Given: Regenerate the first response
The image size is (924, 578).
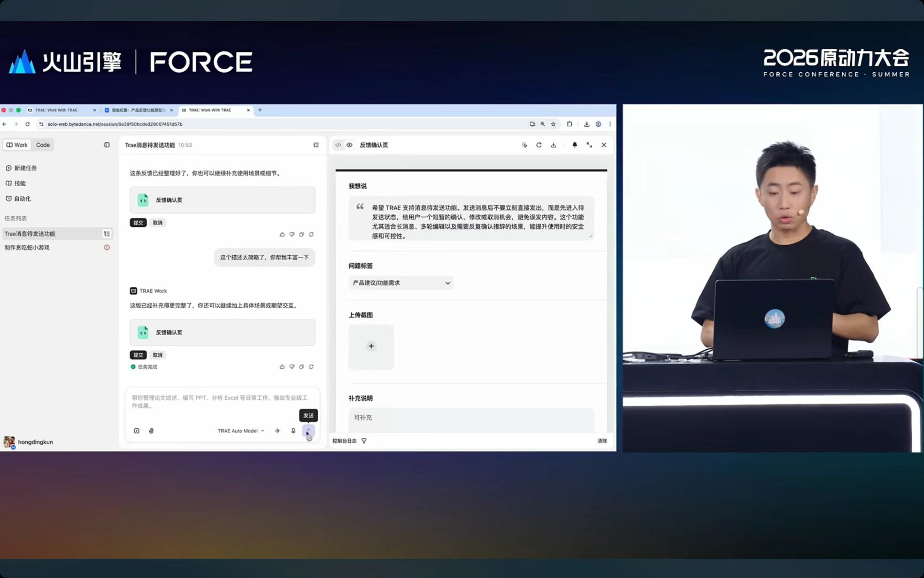Looking at the screenshot, I should point(311,234).
